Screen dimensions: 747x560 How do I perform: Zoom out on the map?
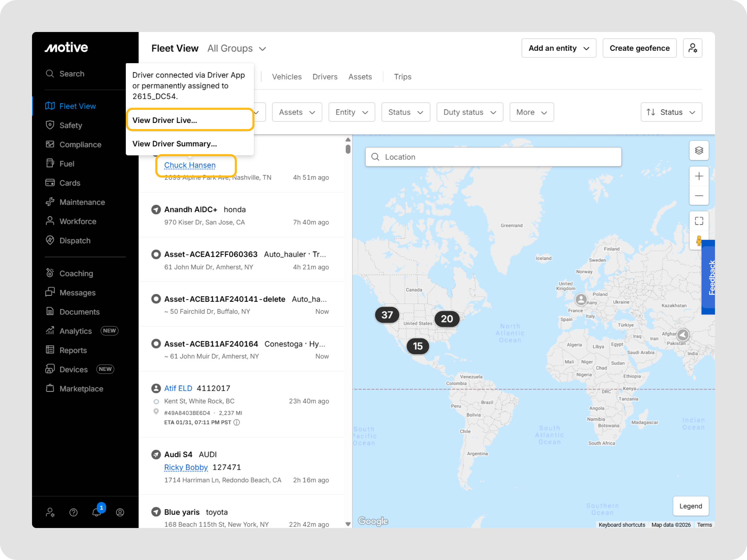point(699,196)
